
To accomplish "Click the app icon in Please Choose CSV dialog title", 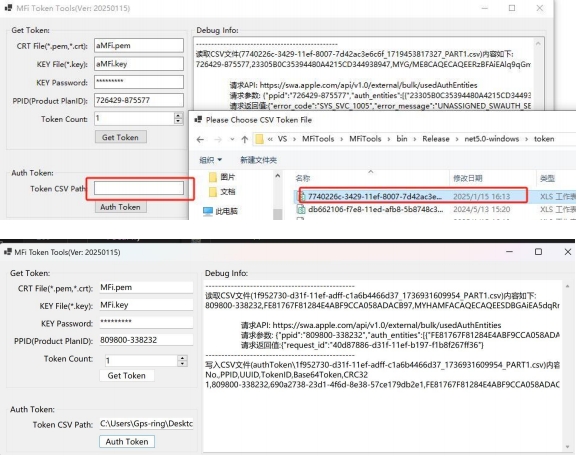I will pos(198,120).
